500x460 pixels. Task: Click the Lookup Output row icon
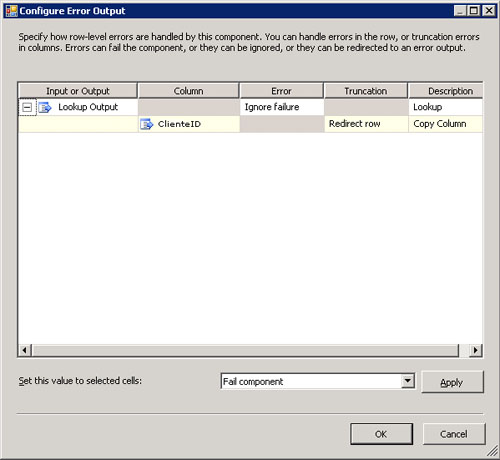click(x=45, y=107)
